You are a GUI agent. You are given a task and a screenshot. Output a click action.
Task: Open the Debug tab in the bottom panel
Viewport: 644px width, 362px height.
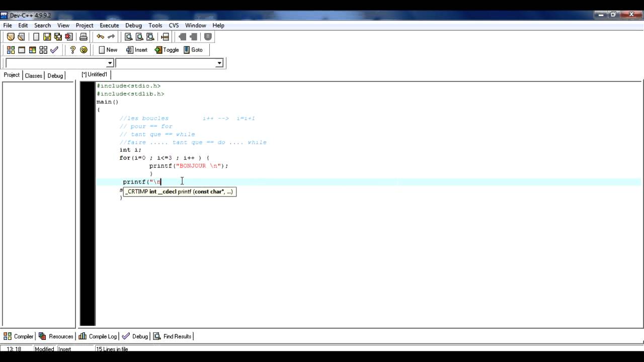(135, 336)
